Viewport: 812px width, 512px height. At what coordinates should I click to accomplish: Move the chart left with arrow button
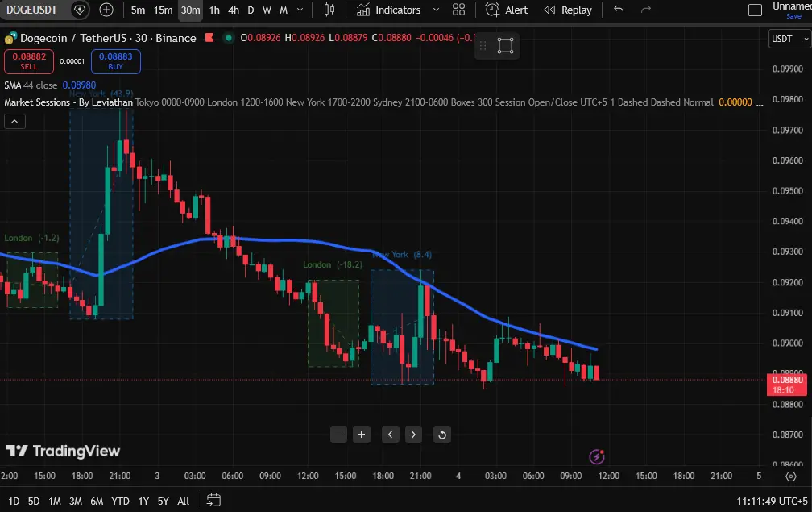[391, 435]
